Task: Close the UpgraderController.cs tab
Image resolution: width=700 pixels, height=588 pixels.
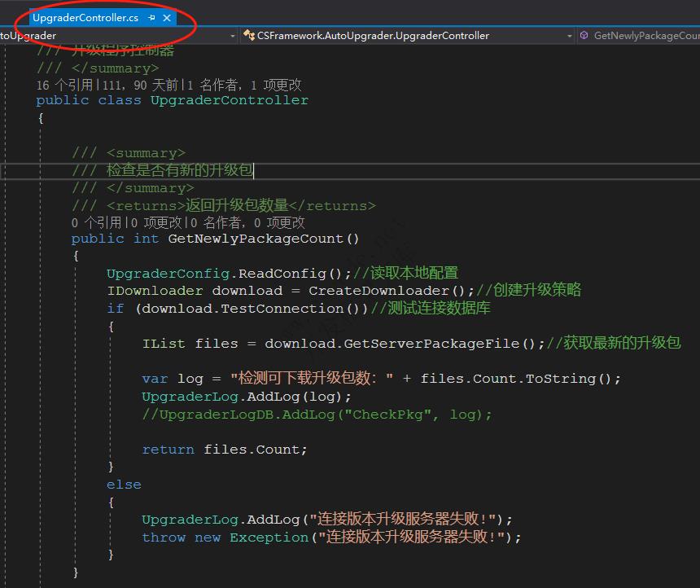Action: pos(168,18)
